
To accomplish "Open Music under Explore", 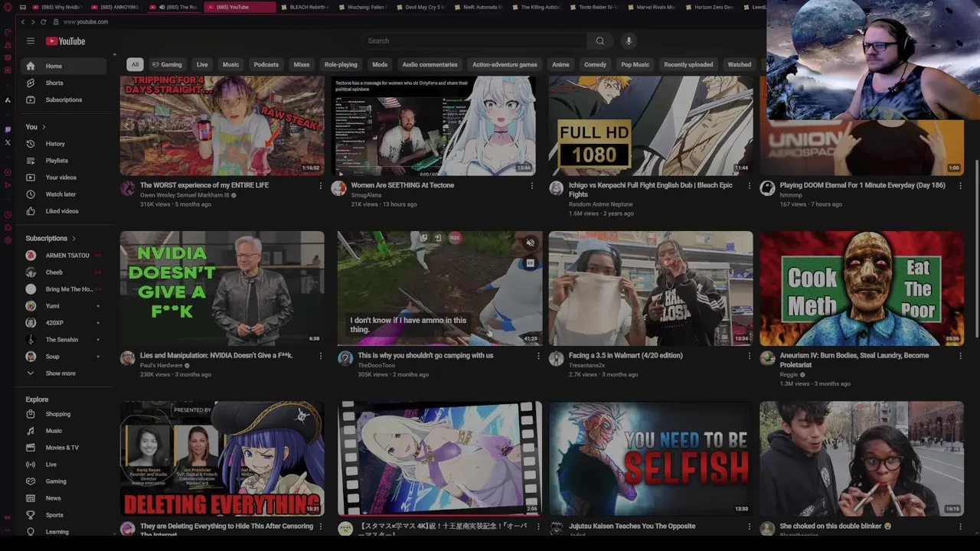I will pos(64,431).
